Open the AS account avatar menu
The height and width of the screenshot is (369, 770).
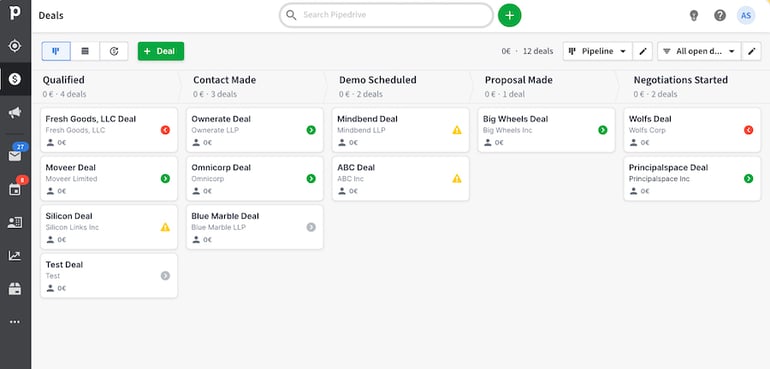click(746, 15)
